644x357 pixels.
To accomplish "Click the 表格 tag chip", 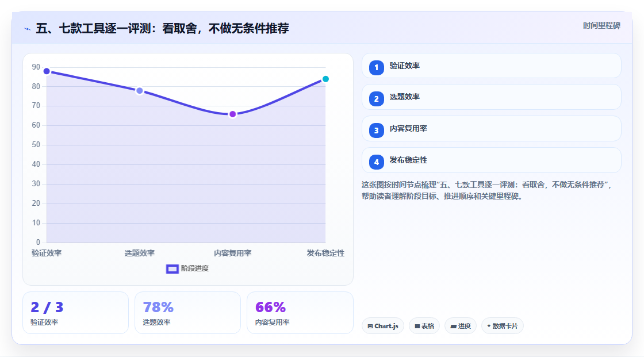I will tap(424, 326).
